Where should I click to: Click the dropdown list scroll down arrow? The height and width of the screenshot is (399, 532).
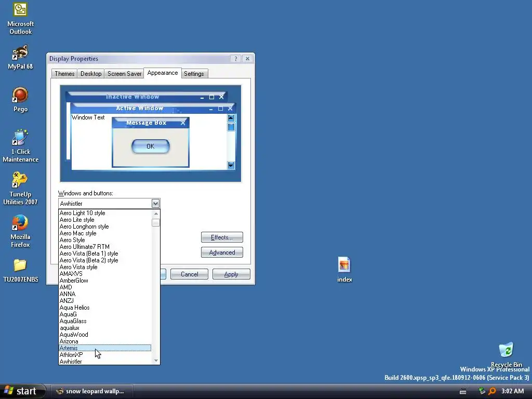[156, 361]
